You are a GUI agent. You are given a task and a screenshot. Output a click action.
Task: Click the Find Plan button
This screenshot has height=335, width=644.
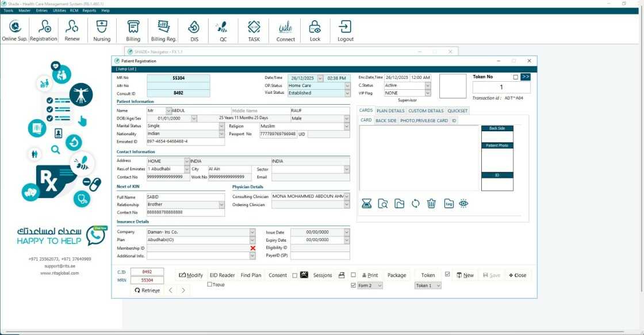click(x=251, y=275)
